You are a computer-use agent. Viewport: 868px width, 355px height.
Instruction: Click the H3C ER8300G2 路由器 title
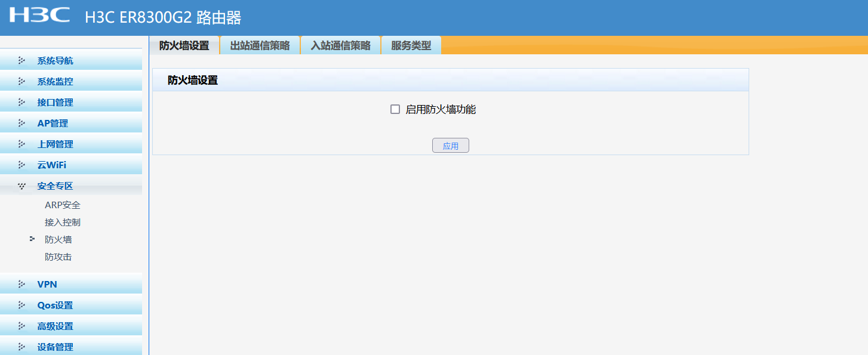163,17
